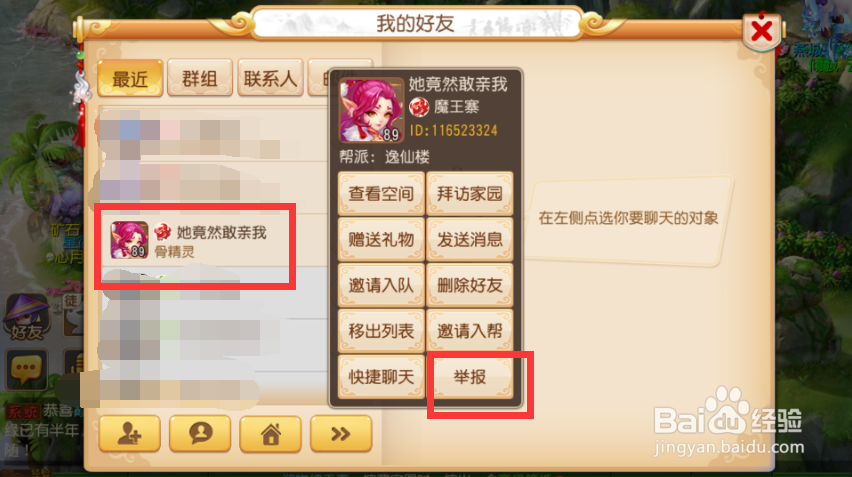Select 删除好友 in the popup menu
The width and height of the screenshot is (852, 477).
[470, 285]
